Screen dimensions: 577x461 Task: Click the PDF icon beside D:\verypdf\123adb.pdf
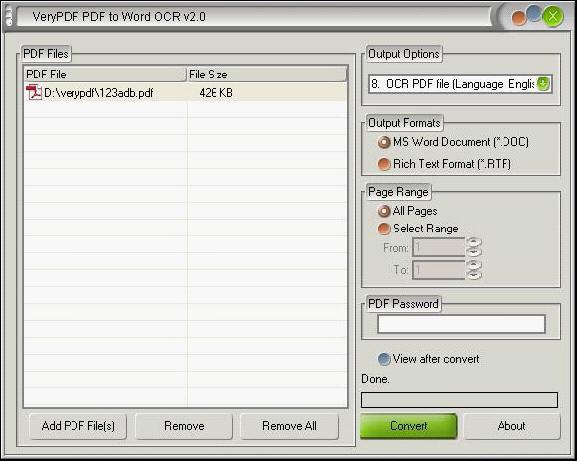click(x=34, y=92)
